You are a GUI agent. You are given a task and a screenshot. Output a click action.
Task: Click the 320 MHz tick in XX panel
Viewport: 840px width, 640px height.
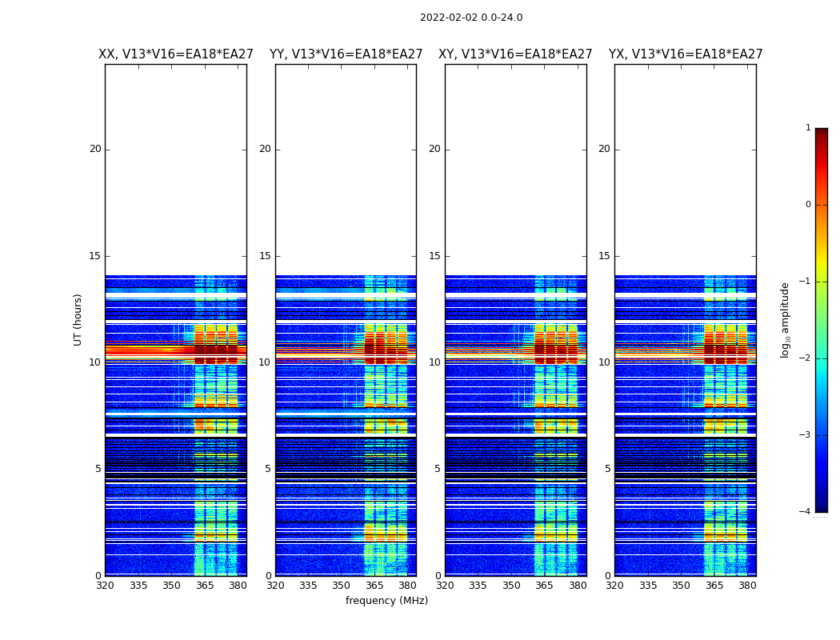105,586
